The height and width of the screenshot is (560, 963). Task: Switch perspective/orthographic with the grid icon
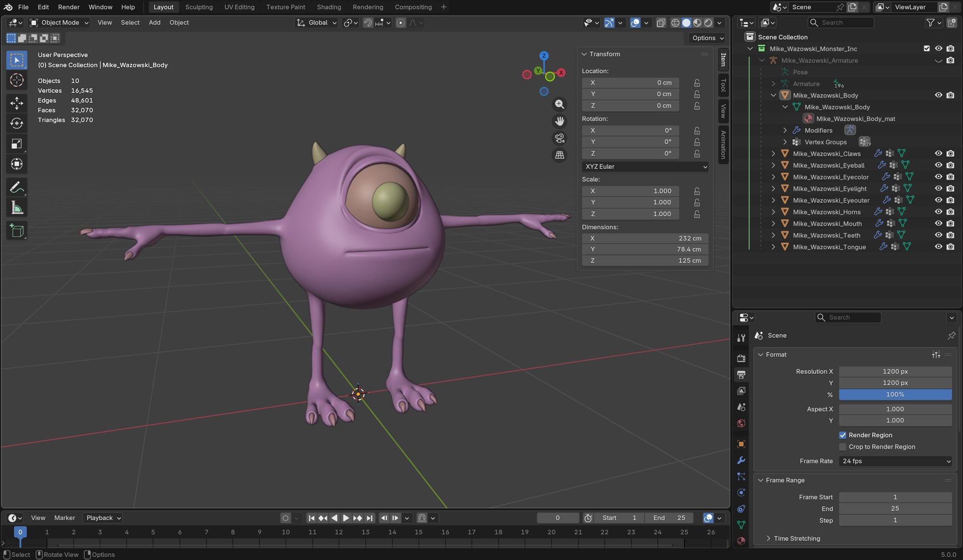(x=559, y=155)
